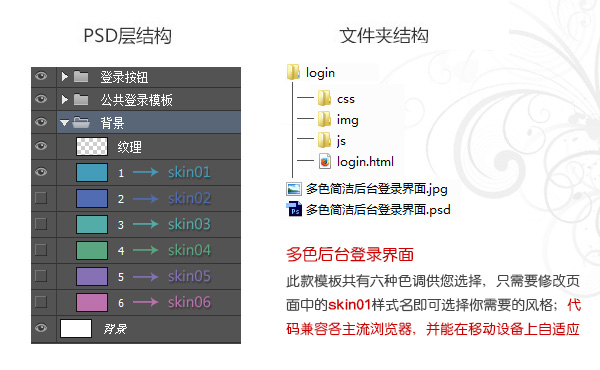Image resolution: width=600 pixels, height=370 pixels.
Task: Expand the 公共登录模板 layer group
Action: click(x=65, y=99)
